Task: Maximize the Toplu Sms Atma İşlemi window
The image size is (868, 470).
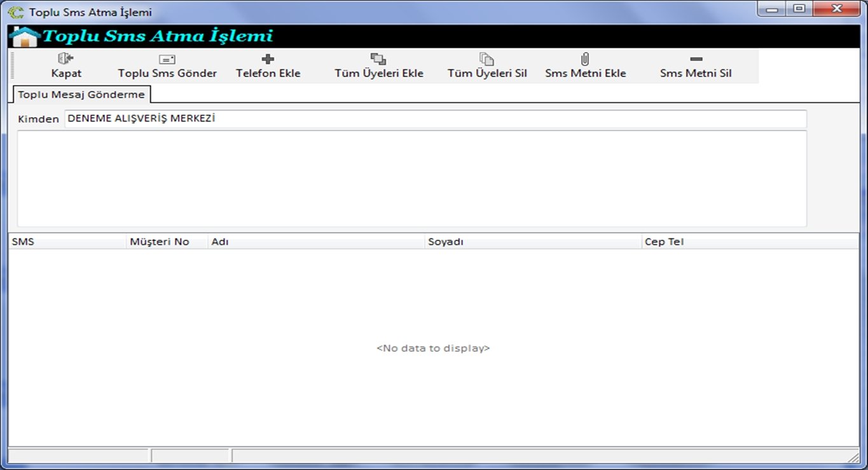Action: click(x=799, y=9)
